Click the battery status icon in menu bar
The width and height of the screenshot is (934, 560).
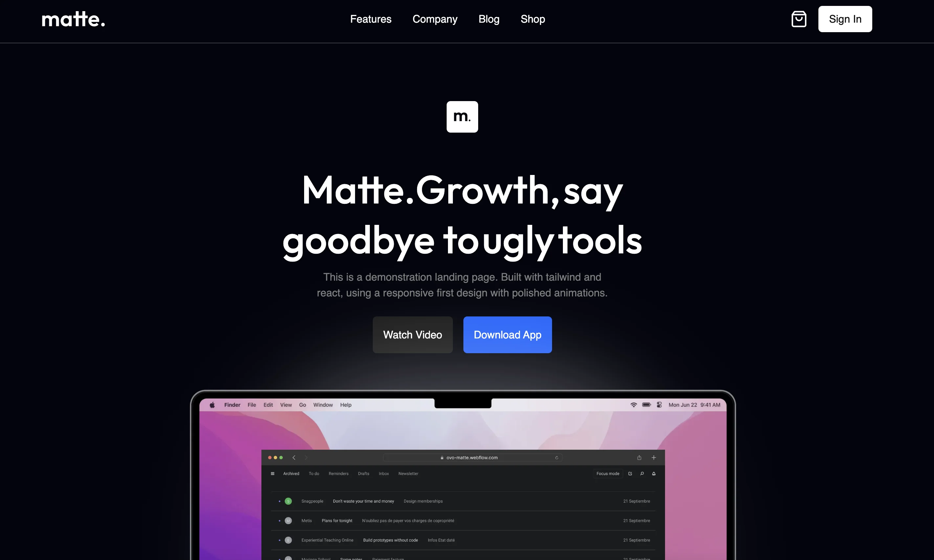pyautogui.click(x=645, y=405)
